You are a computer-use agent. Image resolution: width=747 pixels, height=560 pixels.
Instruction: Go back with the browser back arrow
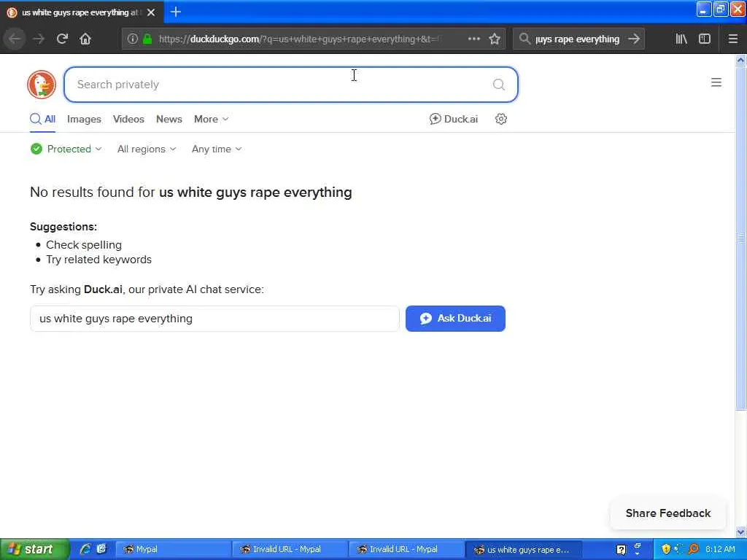click(15, 39)
